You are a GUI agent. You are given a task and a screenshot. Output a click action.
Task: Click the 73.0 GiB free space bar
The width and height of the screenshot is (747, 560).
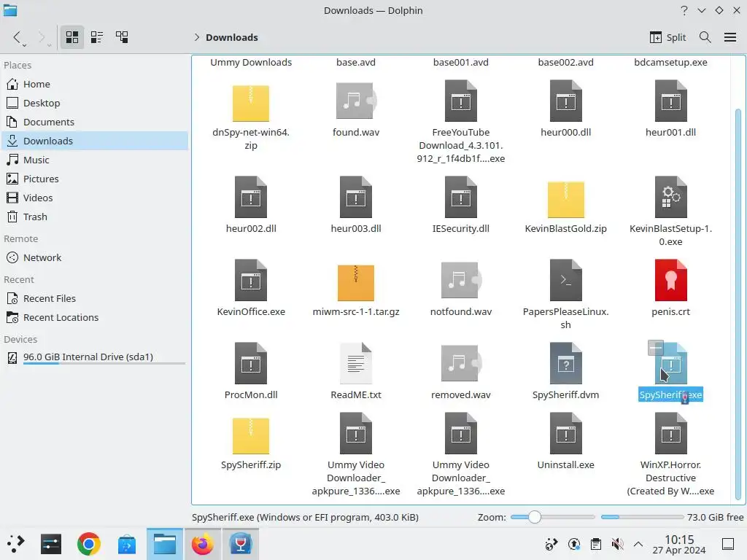[642, 517]
